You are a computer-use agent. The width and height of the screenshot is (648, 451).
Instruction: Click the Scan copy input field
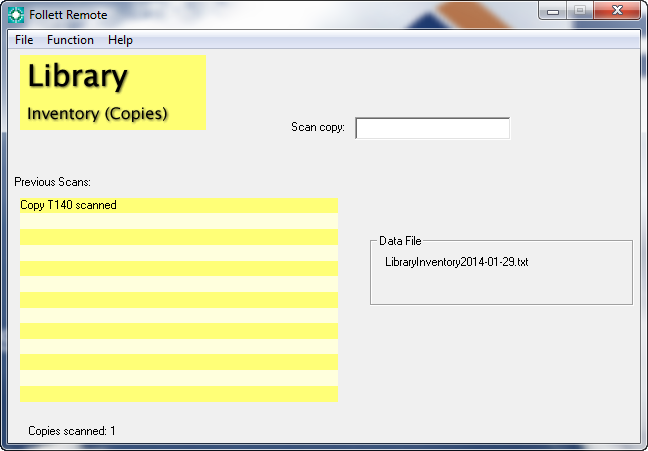coord(432,128)
